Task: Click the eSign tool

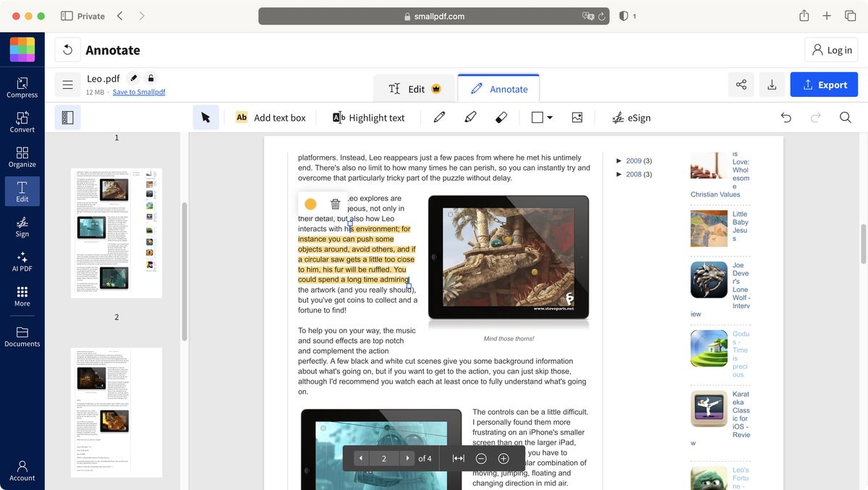Action: tap(631, 117)
